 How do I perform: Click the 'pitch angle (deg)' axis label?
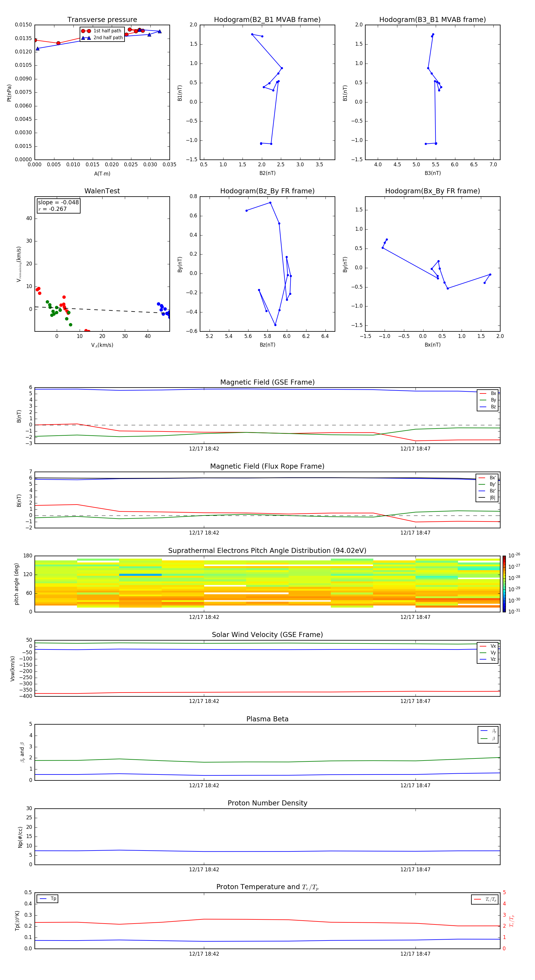(x=16, y=584)
